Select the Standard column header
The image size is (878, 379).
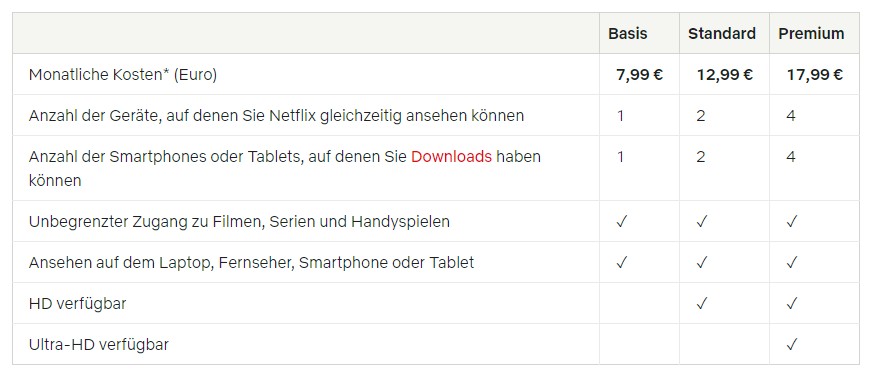[x=722, y=34]
